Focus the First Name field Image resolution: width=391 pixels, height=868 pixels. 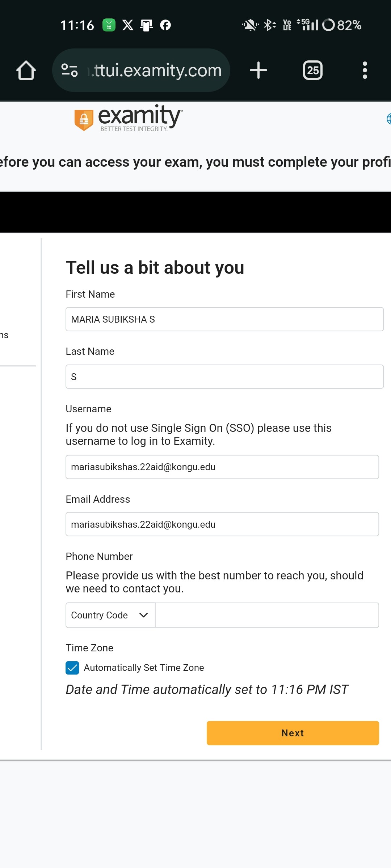click(x=224, y=319)
